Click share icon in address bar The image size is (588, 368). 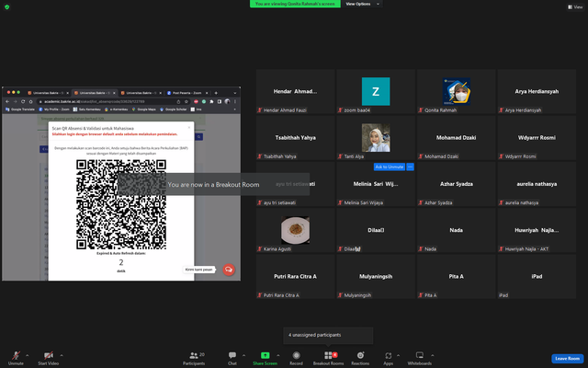[178, 101]
